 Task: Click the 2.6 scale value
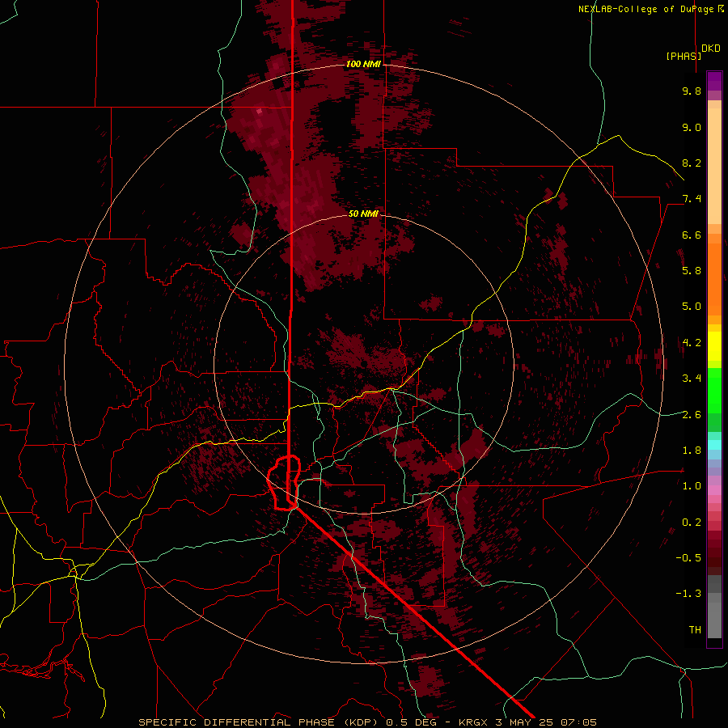[x=692, y=415]
